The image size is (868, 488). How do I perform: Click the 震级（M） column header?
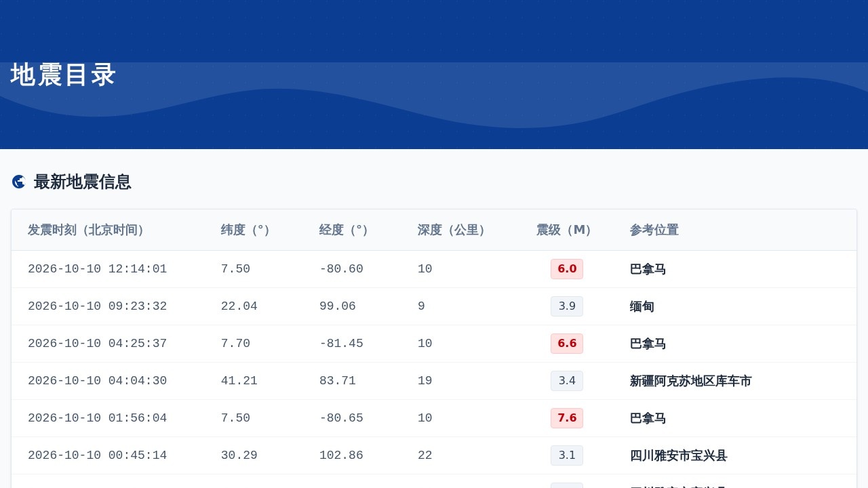click(565, 230)
